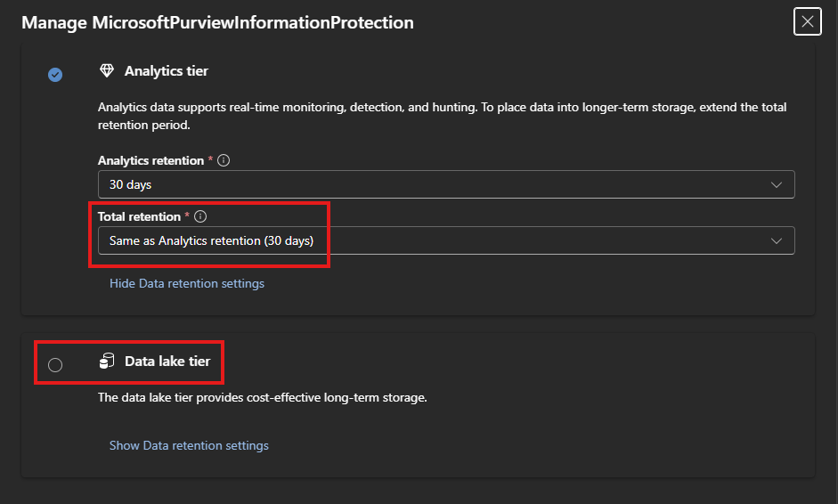Open info tooltip for Total retention

click(200, 216)
